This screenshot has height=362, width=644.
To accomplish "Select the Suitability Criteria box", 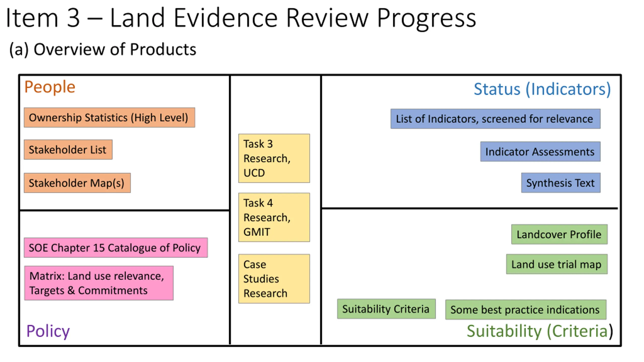I will 386,309.
